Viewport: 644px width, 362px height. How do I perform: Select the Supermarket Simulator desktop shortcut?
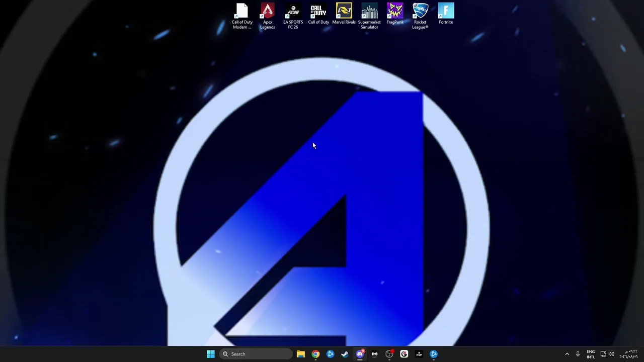click(x=369, y=16)
